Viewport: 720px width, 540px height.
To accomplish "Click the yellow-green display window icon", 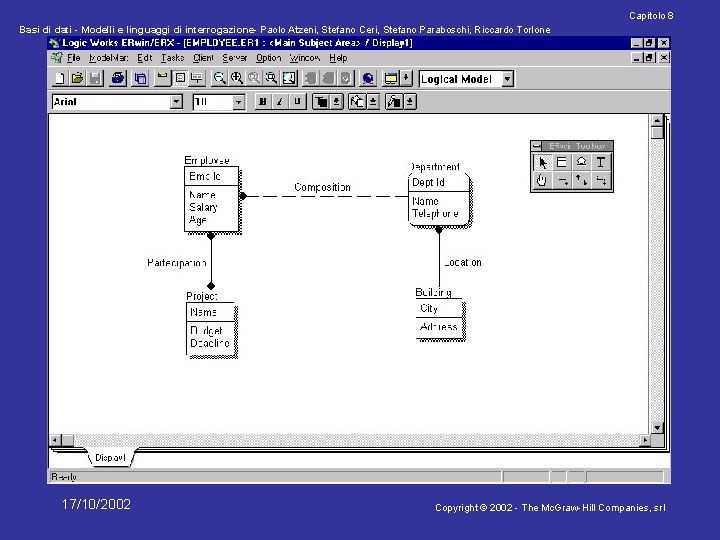I will coord(391,79).
